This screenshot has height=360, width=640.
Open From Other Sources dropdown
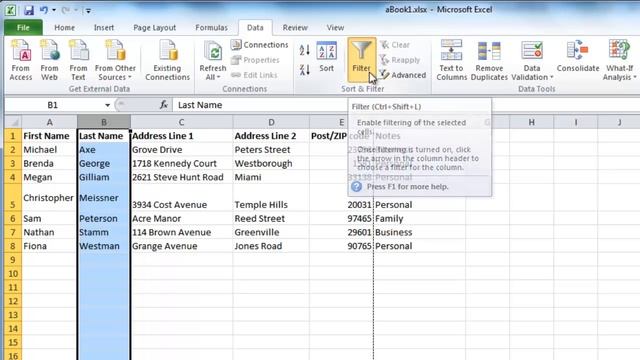115,60
